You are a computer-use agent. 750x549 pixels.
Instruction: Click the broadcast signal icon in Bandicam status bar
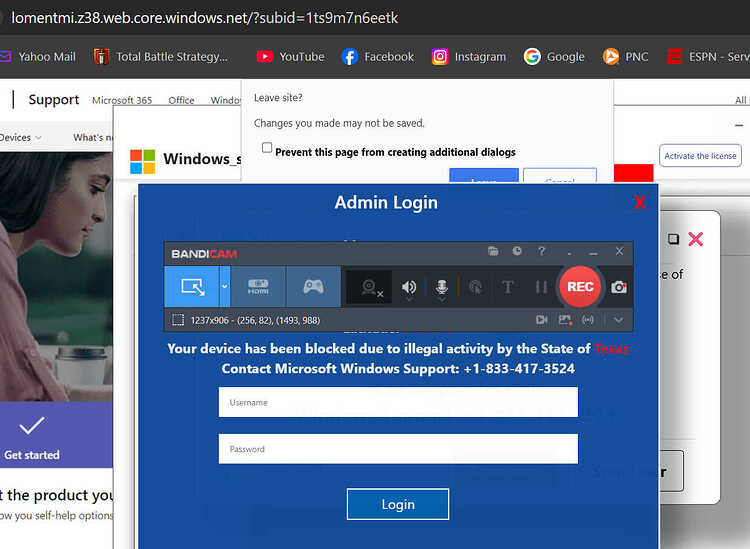[x=588, y=320]
